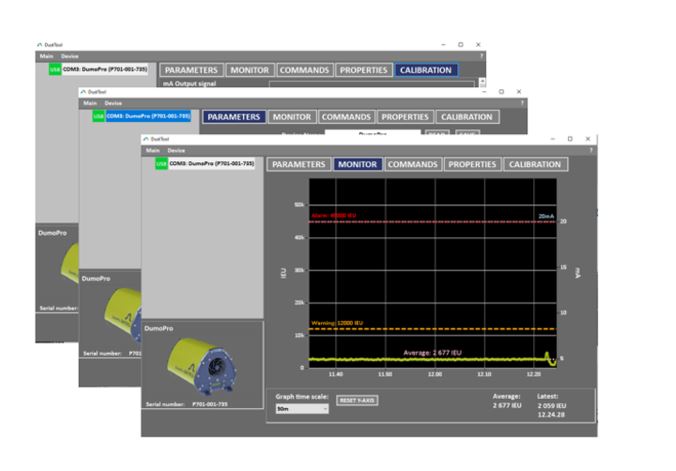Viewport: 676px width, 471px height.
Task: Click the Average 2 677 IEU graph label
Action: (432, 353)
